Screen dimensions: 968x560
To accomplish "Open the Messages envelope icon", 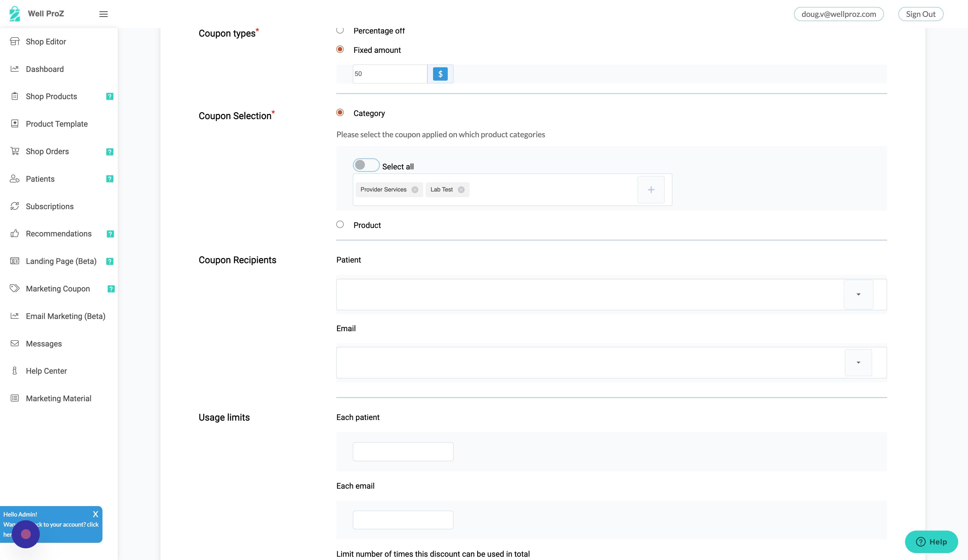I will pyautogui.click(x=15, y=343).
